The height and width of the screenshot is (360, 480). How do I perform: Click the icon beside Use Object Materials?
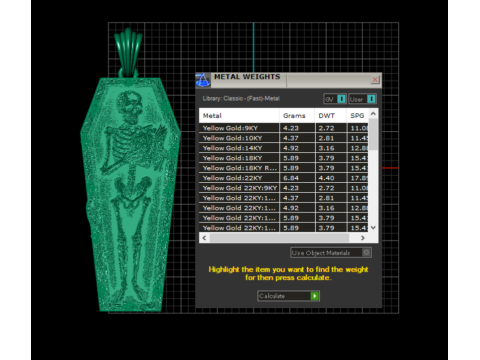click(x=366, y=253)
